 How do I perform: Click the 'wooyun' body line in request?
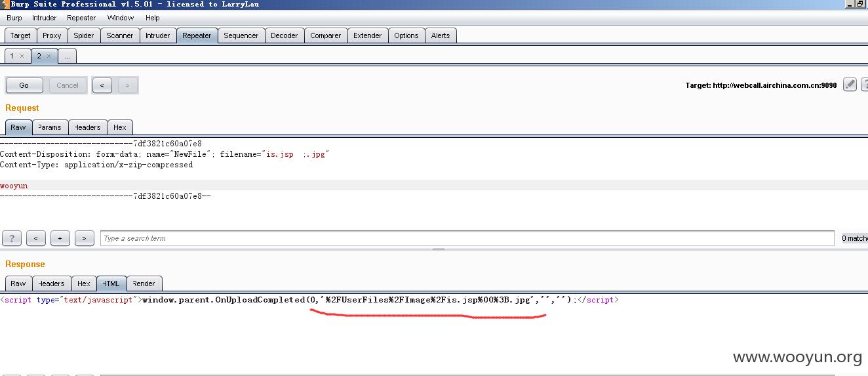pyautogui.click(x=14, y=186)
